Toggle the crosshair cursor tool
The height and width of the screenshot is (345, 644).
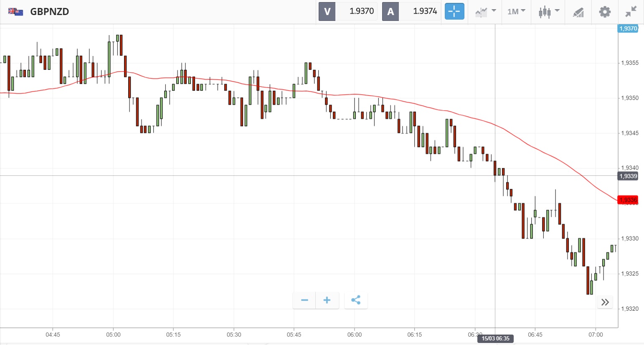[454, 11]
